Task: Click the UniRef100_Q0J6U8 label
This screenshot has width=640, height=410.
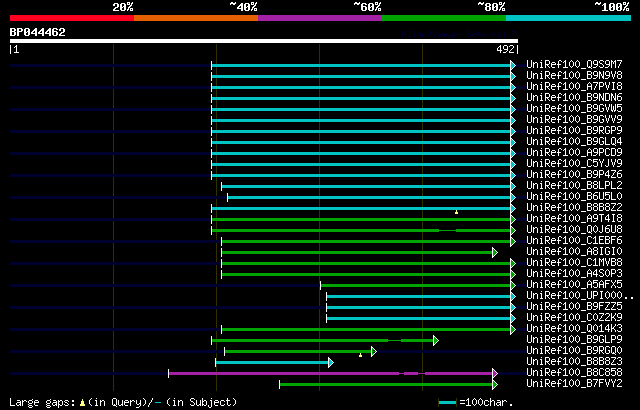Action: (574, 230)
